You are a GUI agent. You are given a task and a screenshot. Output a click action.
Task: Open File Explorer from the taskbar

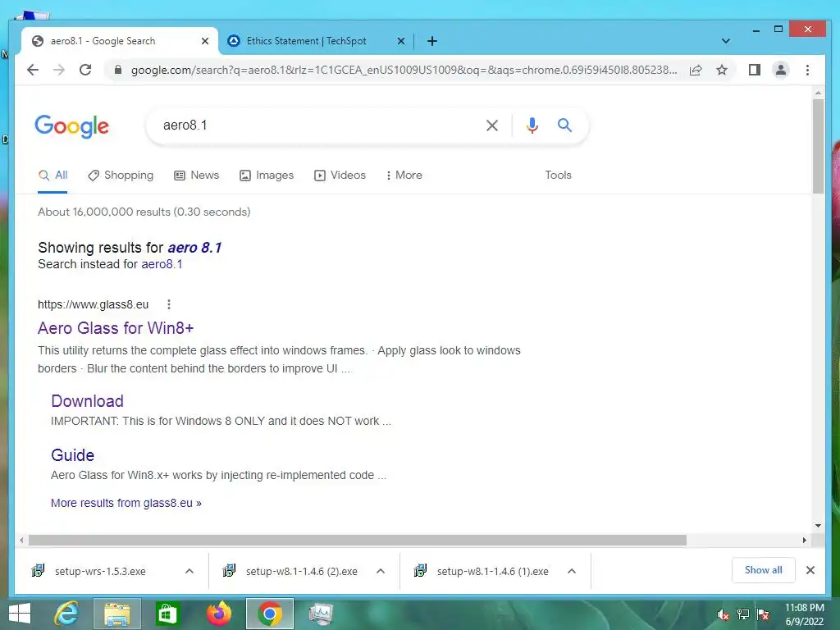(117, 614)
